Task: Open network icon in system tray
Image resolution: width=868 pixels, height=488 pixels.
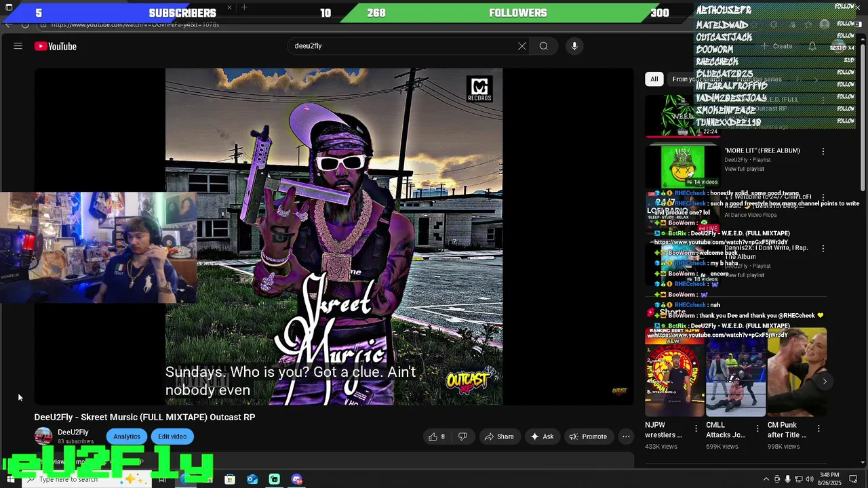Action: pyautogui.click(x=798, y=479)
